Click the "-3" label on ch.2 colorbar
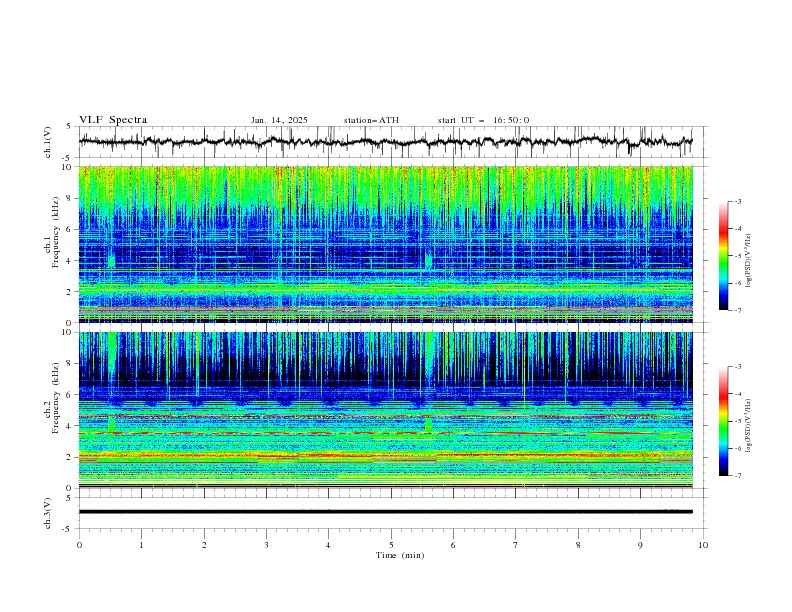This screenshot has height=612, width=792. (737, 367)
